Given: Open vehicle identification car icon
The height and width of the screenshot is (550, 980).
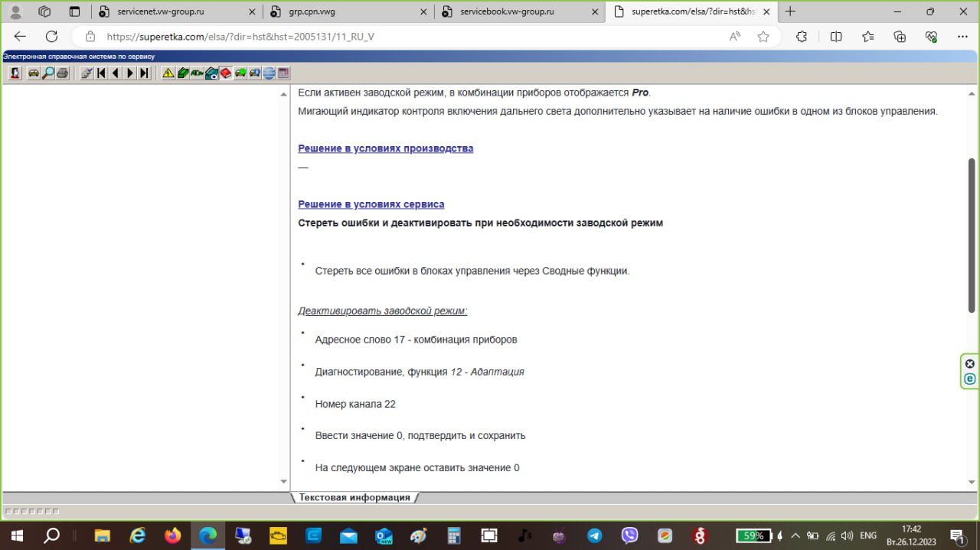Looking at the screenshot, I should (34, 73).
